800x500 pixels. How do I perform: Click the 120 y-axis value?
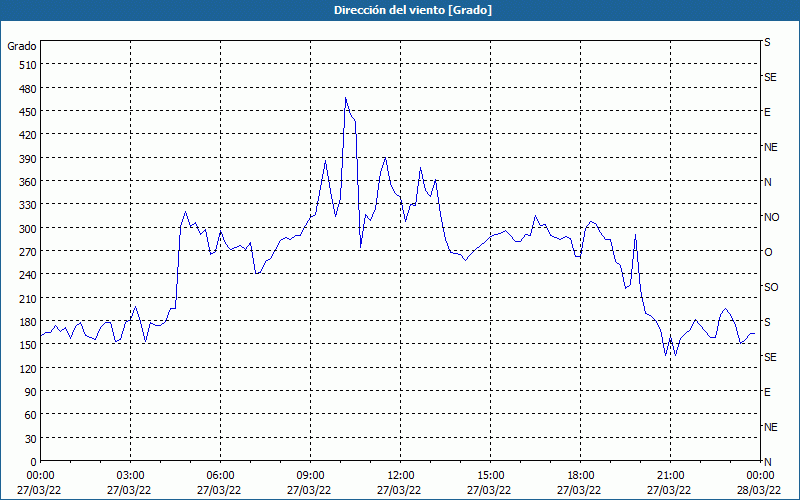click(x=28, y=369)
